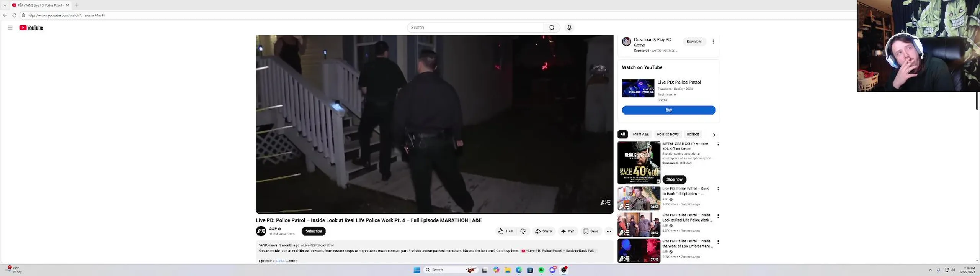The width and height of the screenshot is (980, 276).
Task: Dislike the video with thumbs down
Action: click(523, 231)
